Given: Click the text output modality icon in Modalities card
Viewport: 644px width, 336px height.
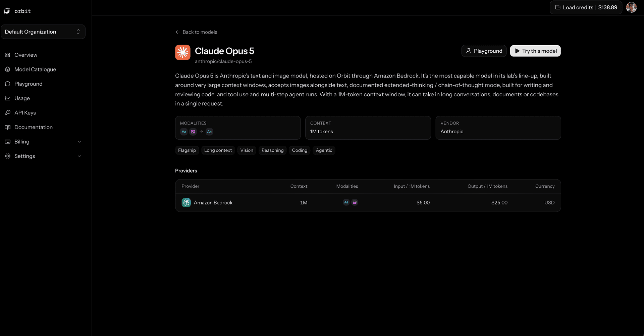Looking at the screenshot, I should tap(209, 132).
